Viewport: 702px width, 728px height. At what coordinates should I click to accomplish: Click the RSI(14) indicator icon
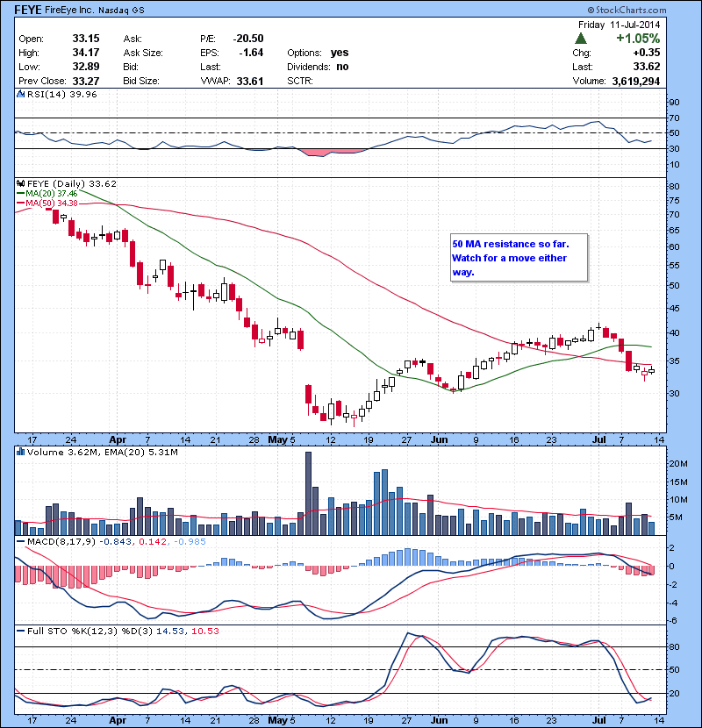tap(20, 94)
